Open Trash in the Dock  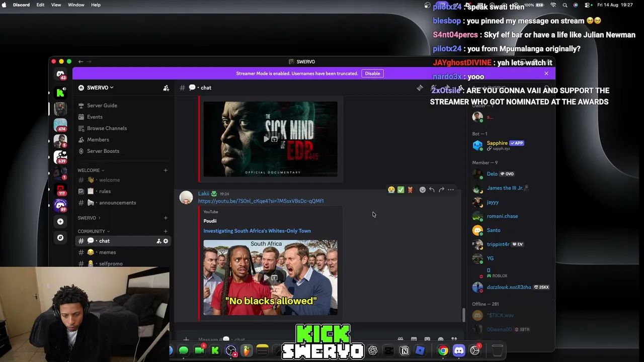coord(497,351)
